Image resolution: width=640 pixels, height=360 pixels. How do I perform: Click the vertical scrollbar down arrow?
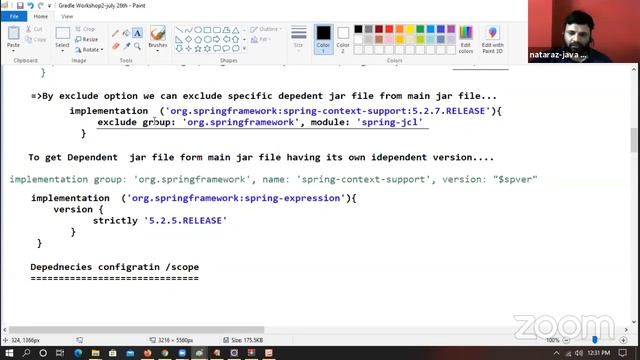(x=633, y=322)
